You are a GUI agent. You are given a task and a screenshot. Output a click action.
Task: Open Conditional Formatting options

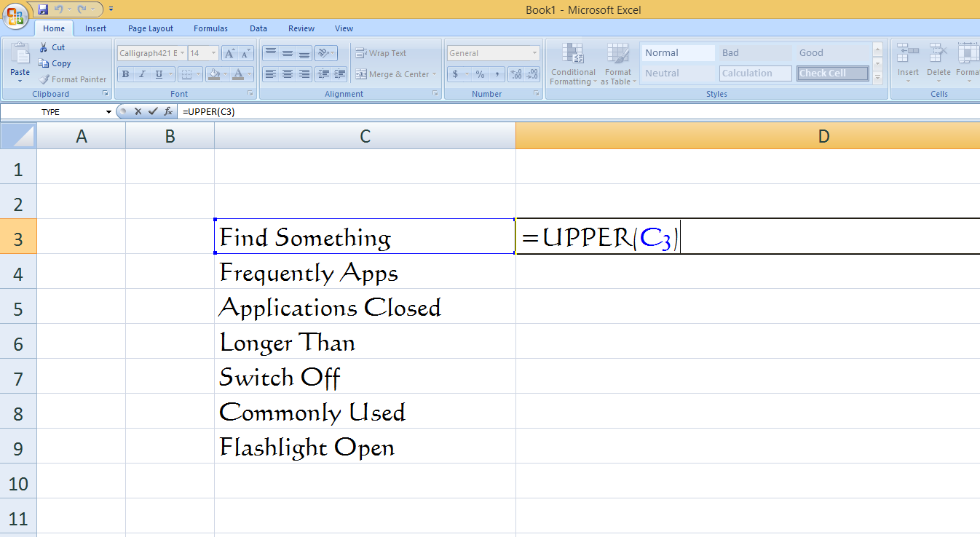[572, 64]
